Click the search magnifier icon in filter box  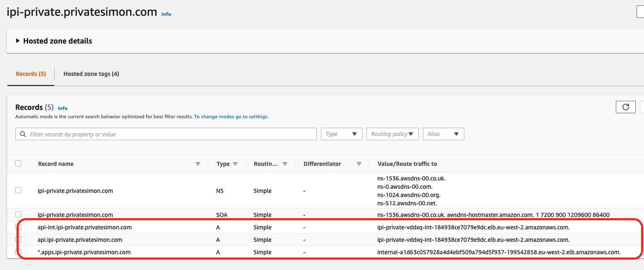point(22,134)
